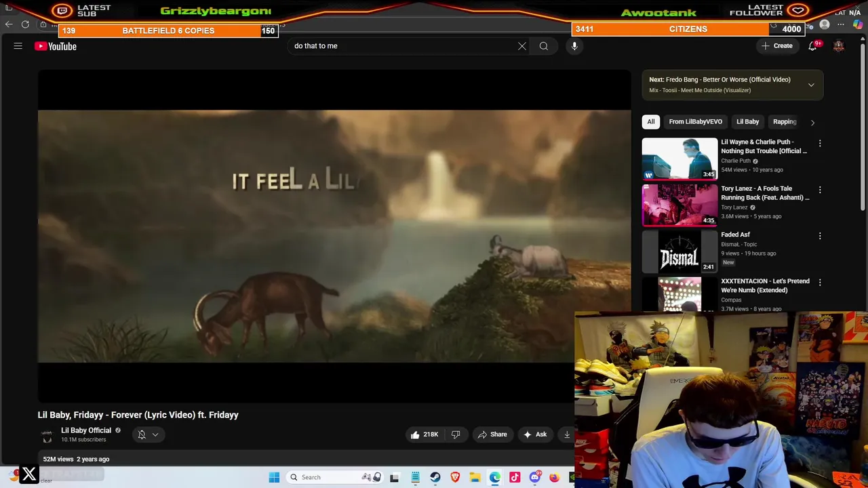Open TikTok from the taskbar
The height and width of the screenshot is (488, 868).
515,477
